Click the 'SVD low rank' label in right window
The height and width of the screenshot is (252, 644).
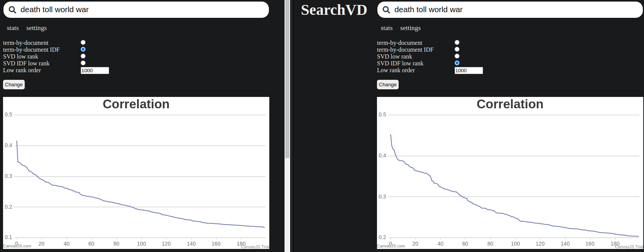tap(394, 57)
